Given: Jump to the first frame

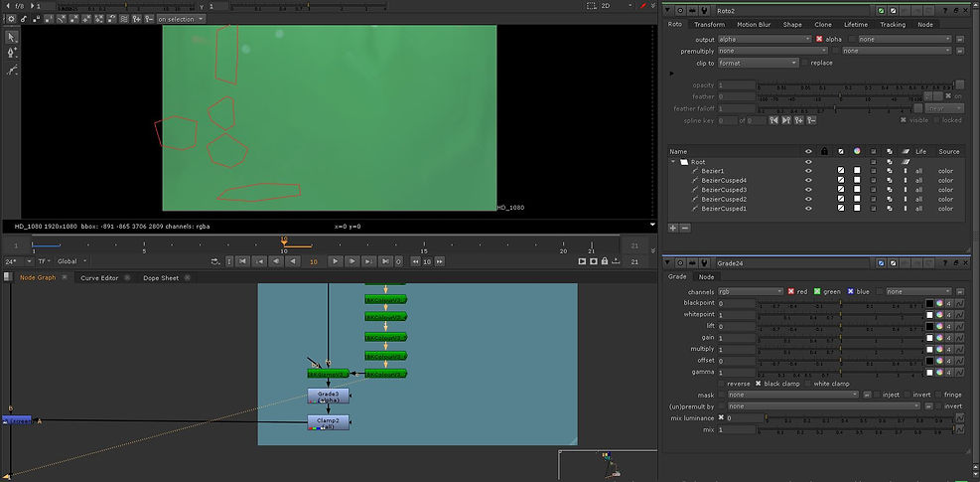Looking at the screenshot, I should (x=242, y=261).
